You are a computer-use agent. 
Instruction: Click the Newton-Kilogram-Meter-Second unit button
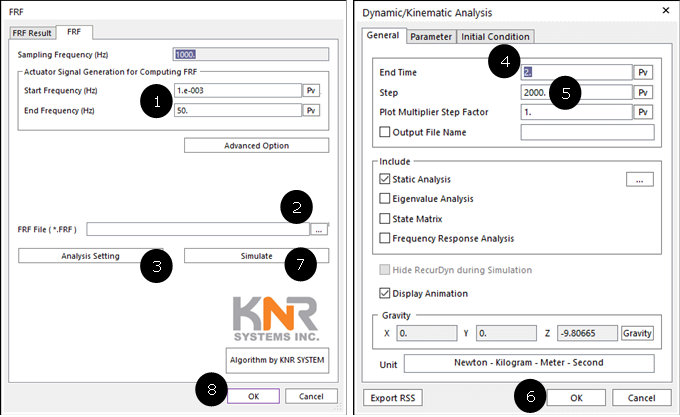[529, 363]
